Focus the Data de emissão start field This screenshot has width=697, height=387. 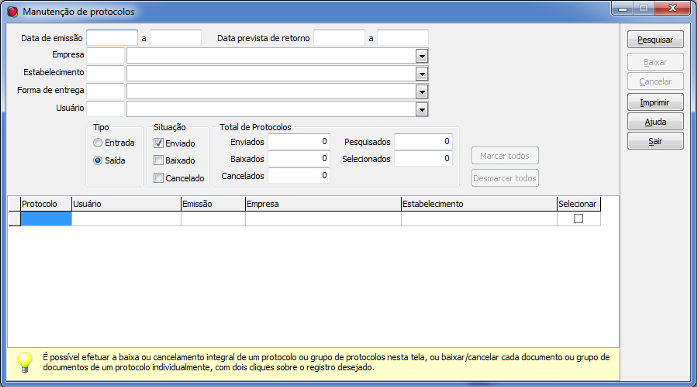point(112,38)
